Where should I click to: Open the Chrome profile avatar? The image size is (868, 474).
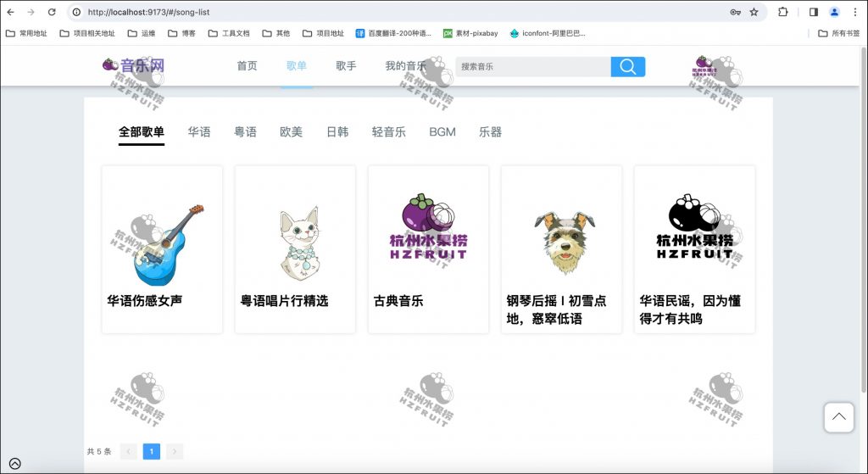point(834,12)
